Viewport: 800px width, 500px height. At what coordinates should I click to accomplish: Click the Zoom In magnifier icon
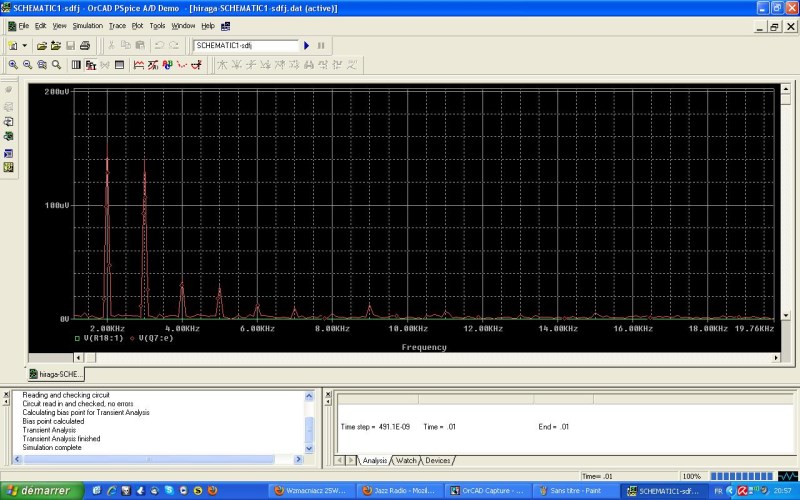[x=13, y=65]
